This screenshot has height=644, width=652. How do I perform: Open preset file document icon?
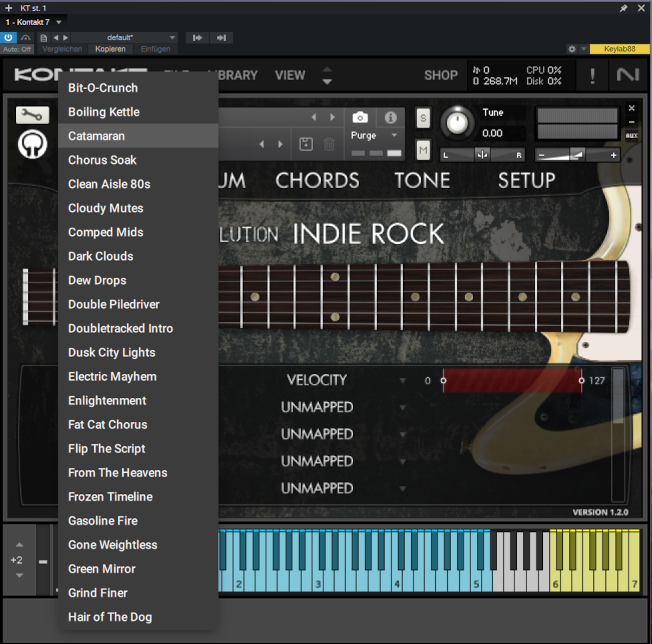click(43, 37)
